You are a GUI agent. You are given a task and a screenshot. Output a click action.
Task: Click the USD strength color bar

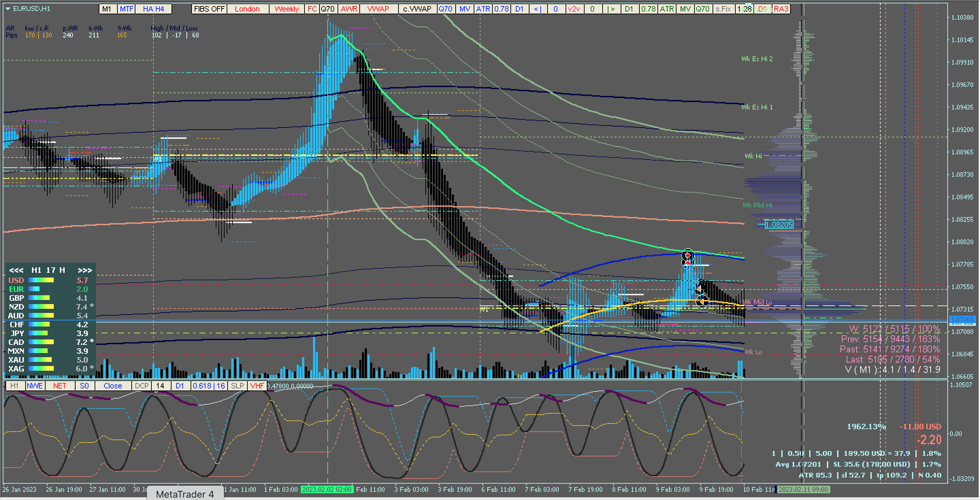point(41,280)
